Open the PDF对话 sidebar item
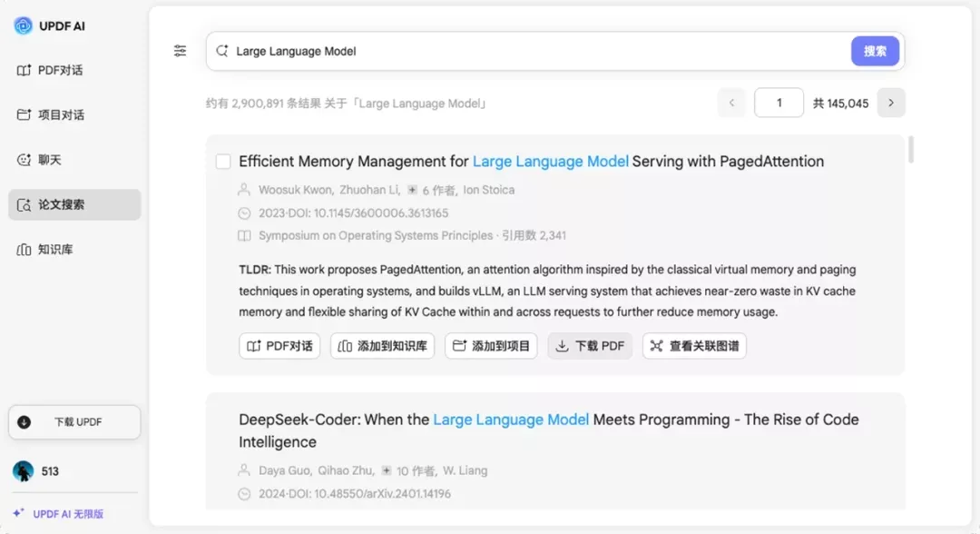Image resolution: width=980 pixels, height=534 pixels. pos(74,70)
